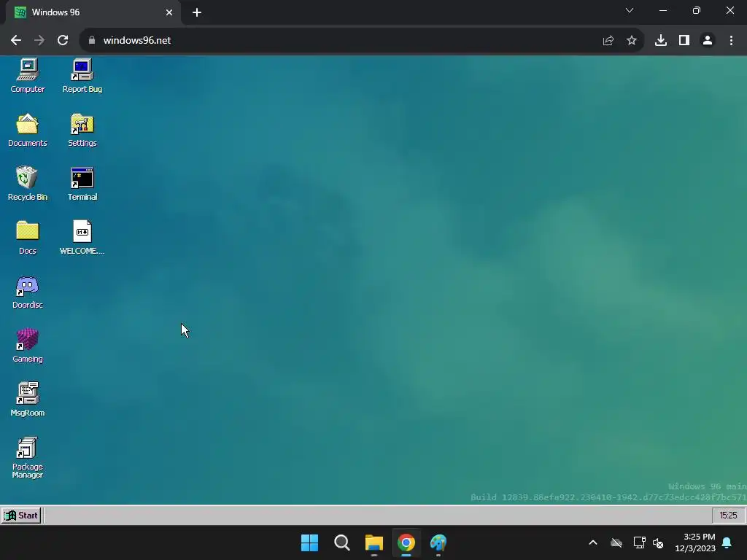747x560 pixels.
Task: Click muted volume tray icon
Action: tap(659, 542)
